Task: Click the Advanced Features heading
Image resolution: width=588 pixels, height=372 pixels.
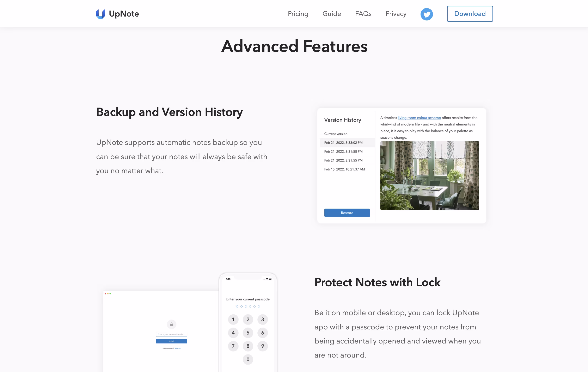Action: tap(294, 46)
